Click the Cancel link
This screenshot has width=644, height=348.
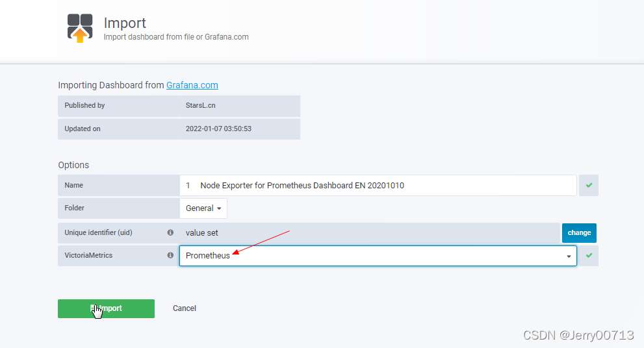click(x=184, y=308)
